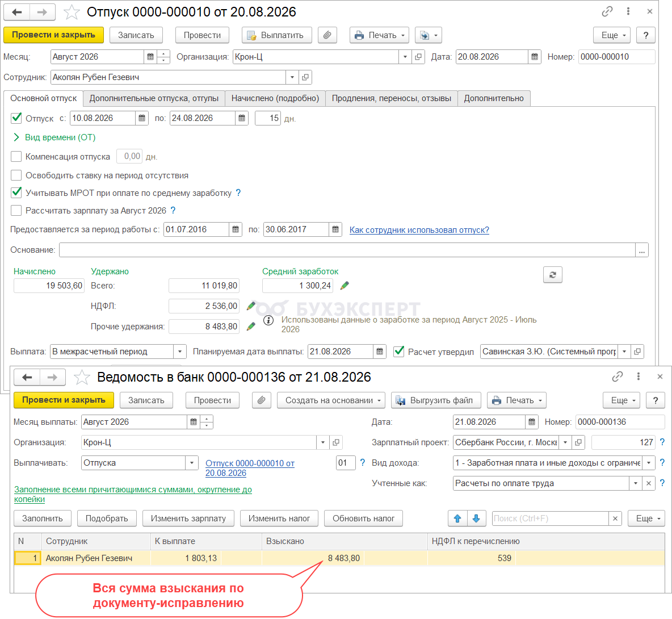Open the Как сотрудник использовал отпуск? link
The height and width of the screenshot is (619, 672).
[419, 230]
